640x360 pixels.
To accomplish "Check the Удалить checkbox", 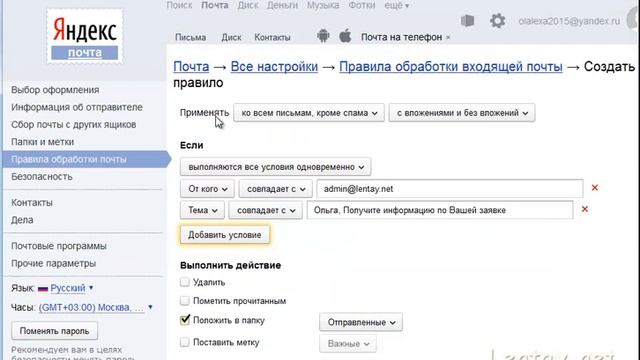I will (184, 282).
